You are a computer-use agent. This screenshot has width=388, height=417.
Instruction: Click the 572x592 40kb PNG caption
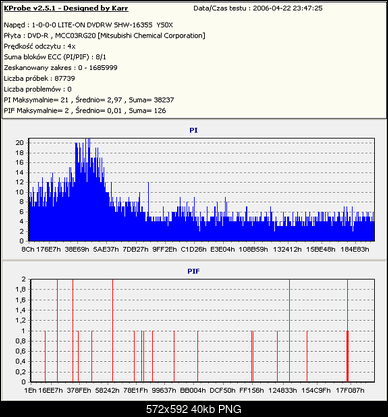coord(194,409)
